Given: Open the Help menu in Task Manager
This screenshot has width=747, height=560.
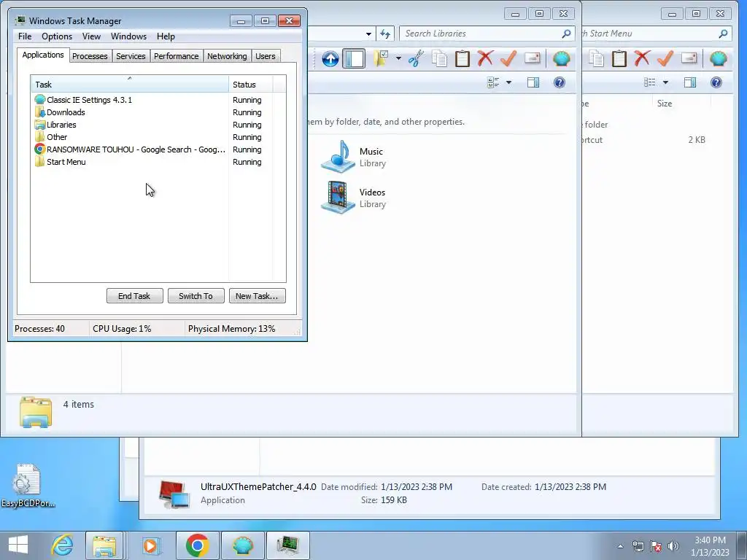Looking at the screenshot, I should pyautogui.click(x=166, y=36).
